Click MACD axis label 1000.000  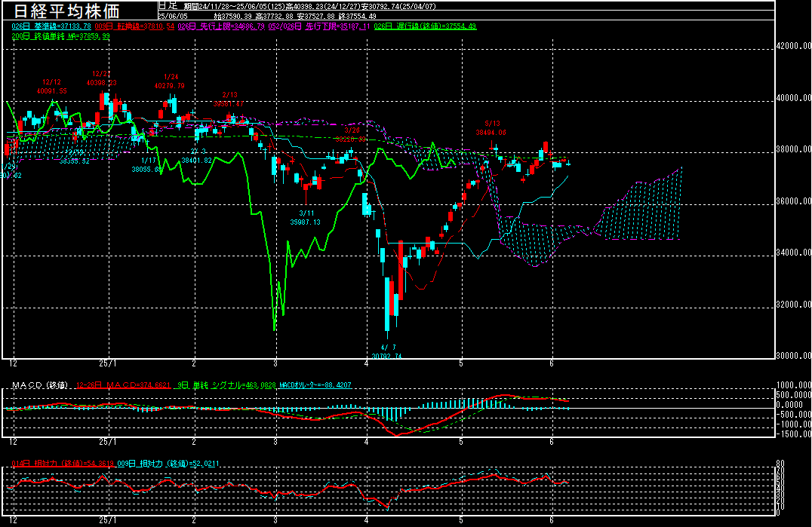[794, 385]
